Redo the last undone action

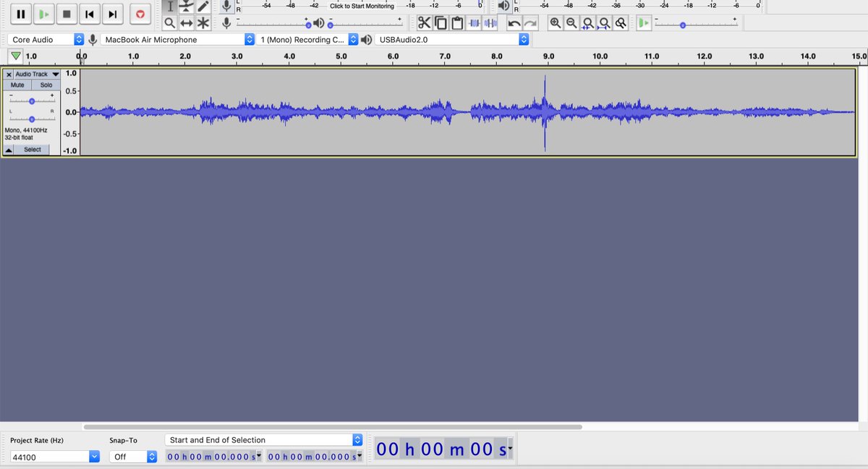point(531,23)
